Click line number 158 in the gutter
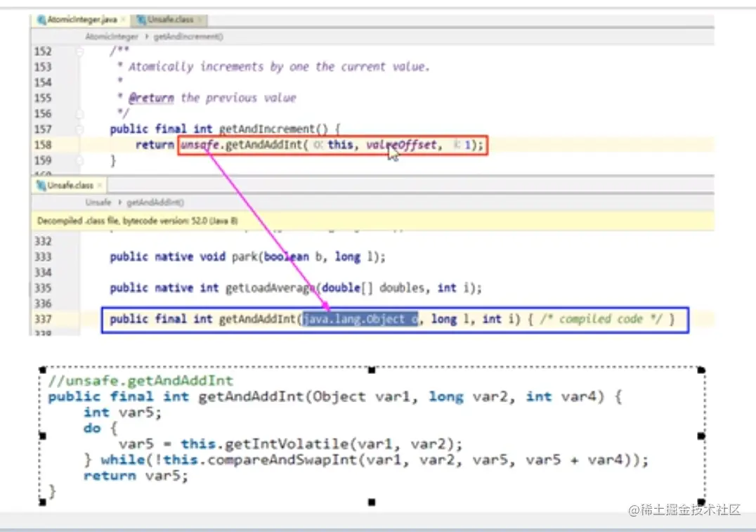 tap(43, 145)
